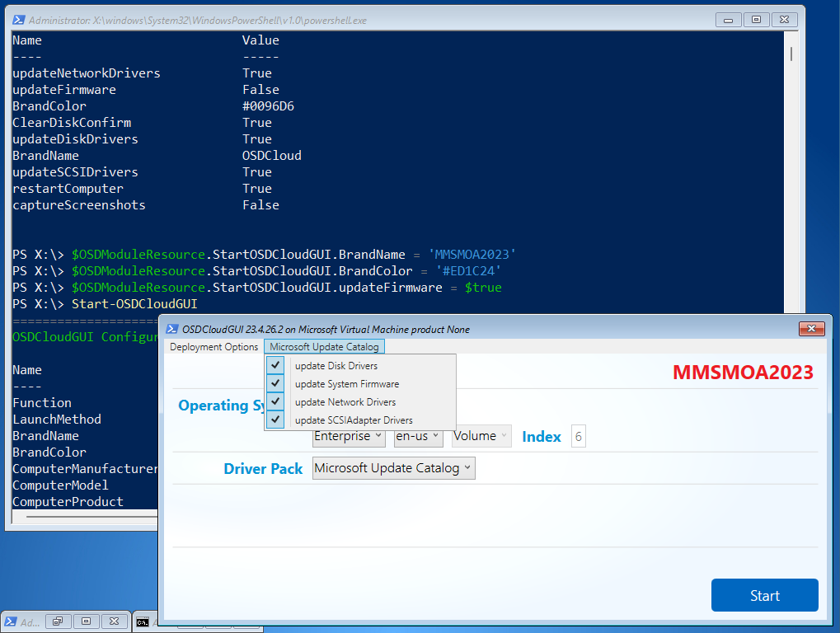Select the minimized command prompt icon
The image size is (840, 633).
point(143,622)
